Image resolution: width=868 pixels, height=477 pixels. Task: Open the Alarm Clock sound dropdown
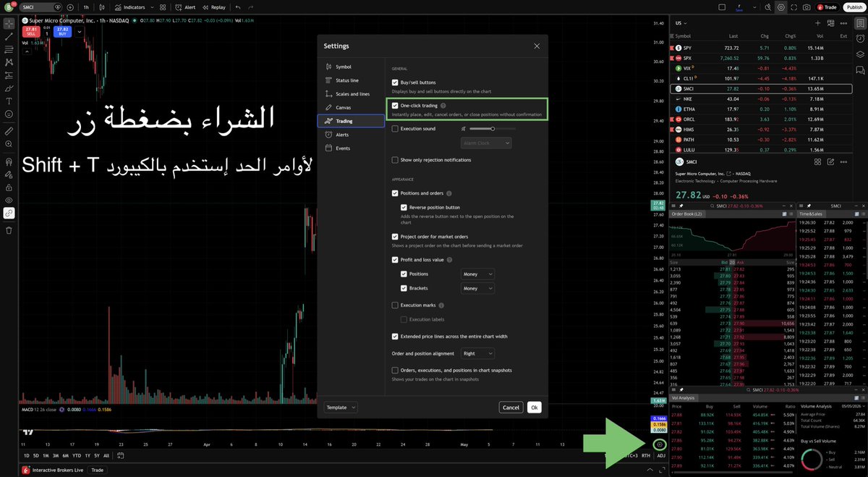(x=486, y=143)
